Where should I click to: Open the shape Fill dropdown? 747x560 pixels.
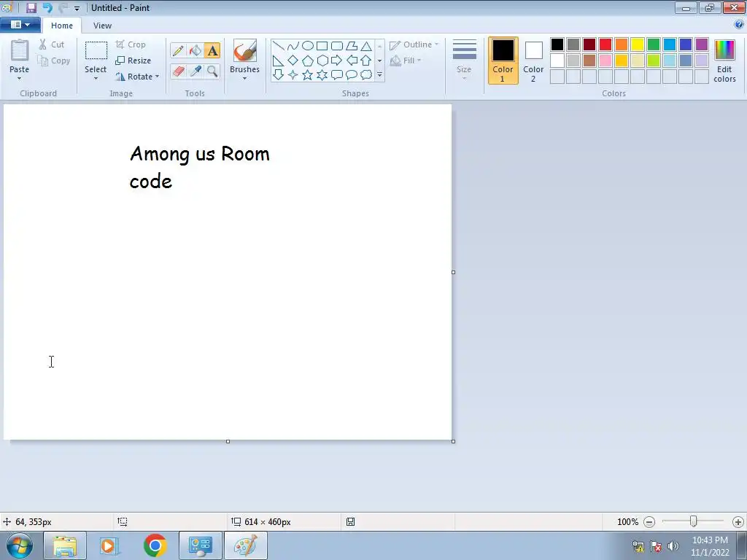(x=406, y=61)
